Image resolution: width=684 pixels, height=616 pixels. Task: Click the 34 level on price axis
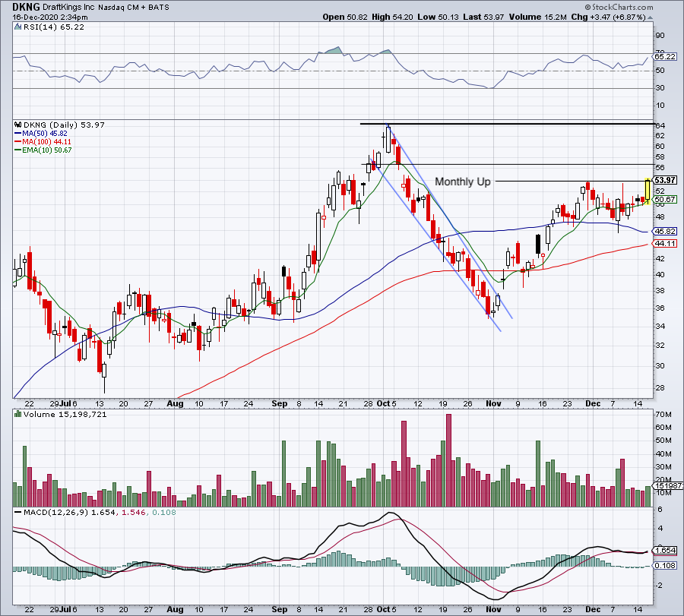660,326
